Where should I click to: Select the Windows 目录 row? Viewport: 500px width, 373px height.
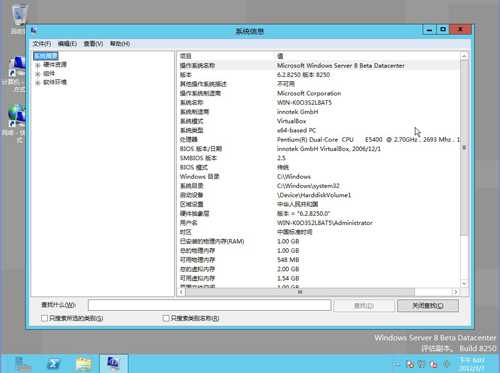pos(318,177)
